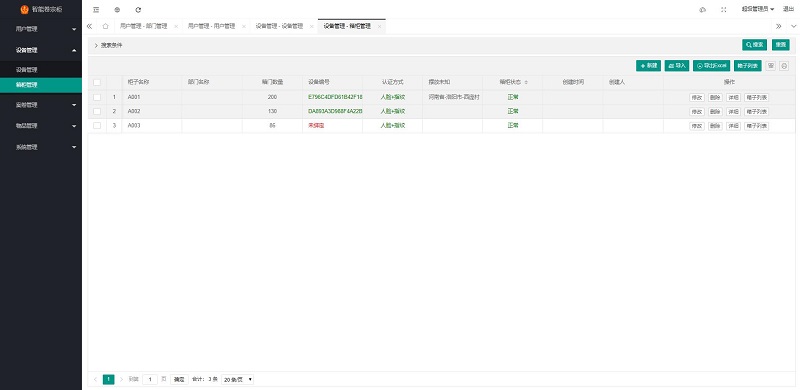800x390 pixels.
Task: Switch to the 用户管理 - 部门管理 tab
Action: (143, 27)
